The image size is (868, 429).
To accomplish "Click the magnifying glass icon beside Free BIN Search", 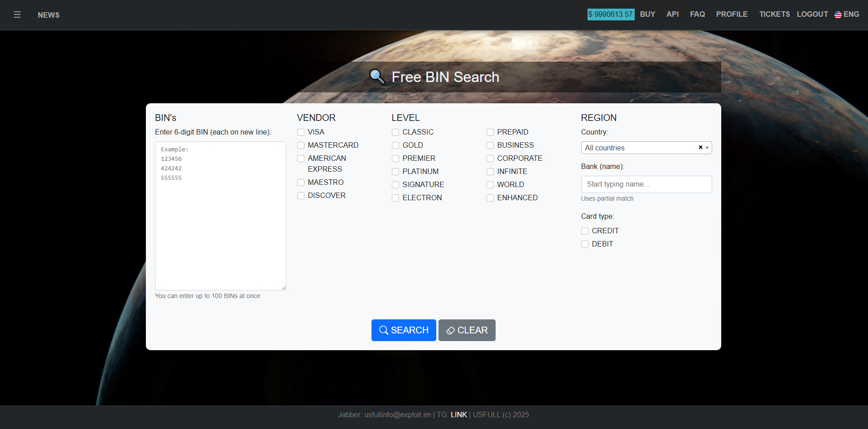I will click(x=377, y=77).
